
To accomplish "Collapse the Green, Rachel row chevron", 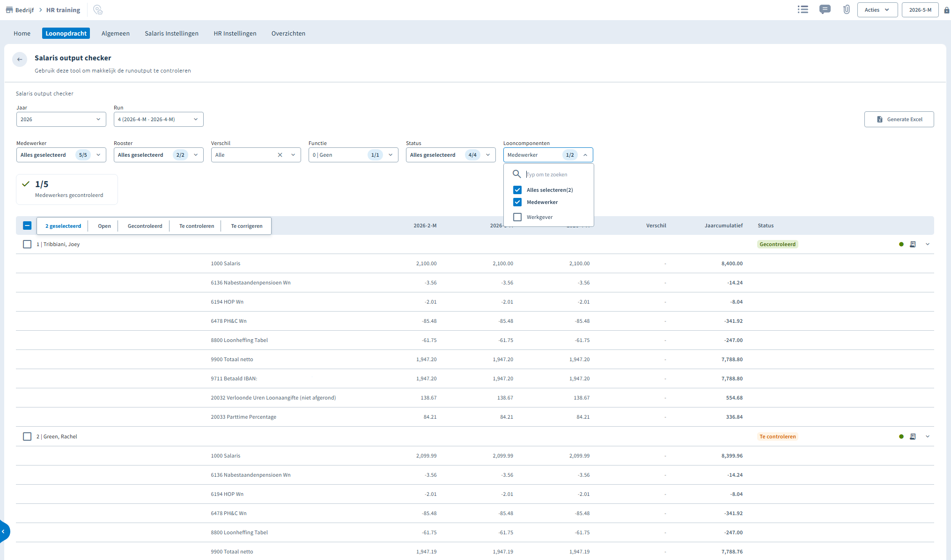I will pyautogui.click(x=928, y=436).
